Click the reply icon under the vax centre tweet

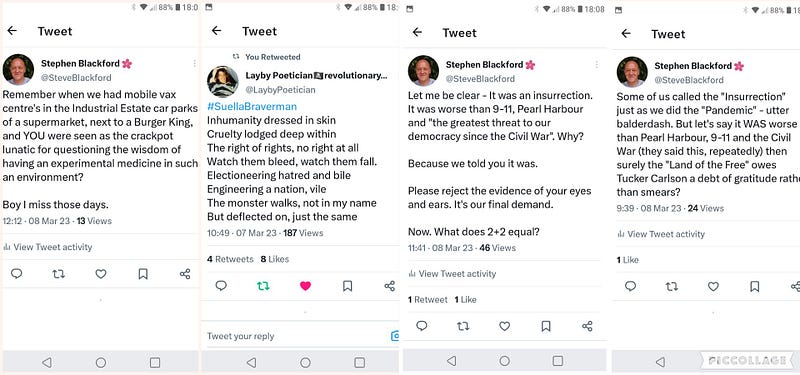(x=16, y=274)
